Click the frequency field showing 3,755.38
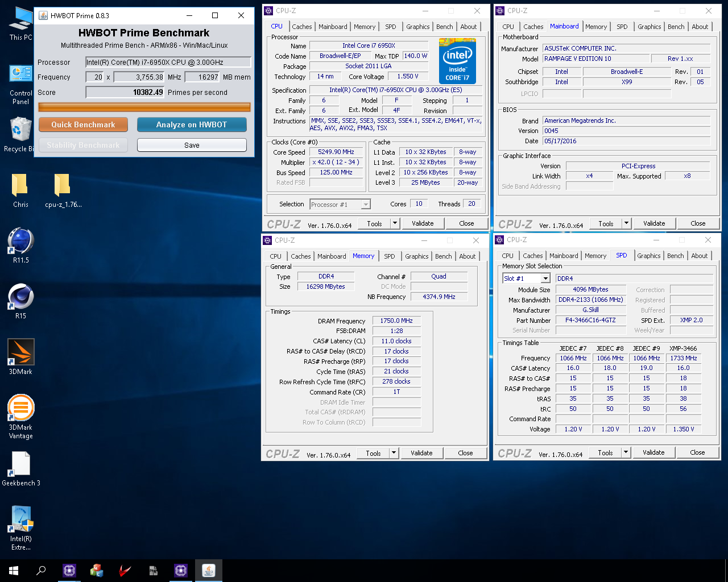The width and height of the screenshot is (728, 582). [139, 77]
